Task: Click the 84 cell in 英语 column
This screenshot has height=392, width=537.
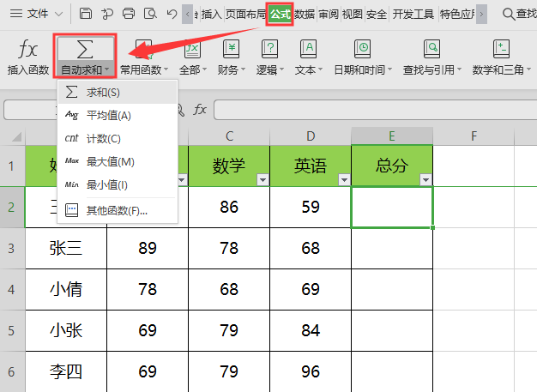Action: 311,330
